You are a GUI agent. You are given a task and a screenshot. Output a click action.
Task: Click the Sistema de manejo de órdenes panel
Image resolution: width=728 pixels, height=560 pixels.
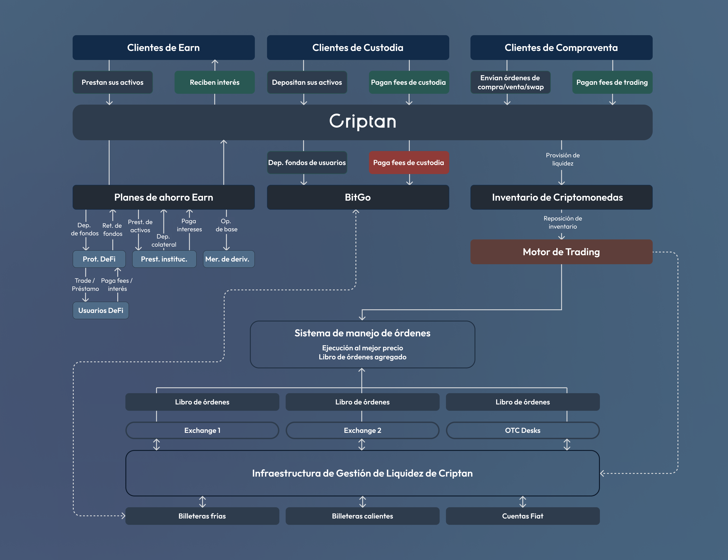(363, 344)
